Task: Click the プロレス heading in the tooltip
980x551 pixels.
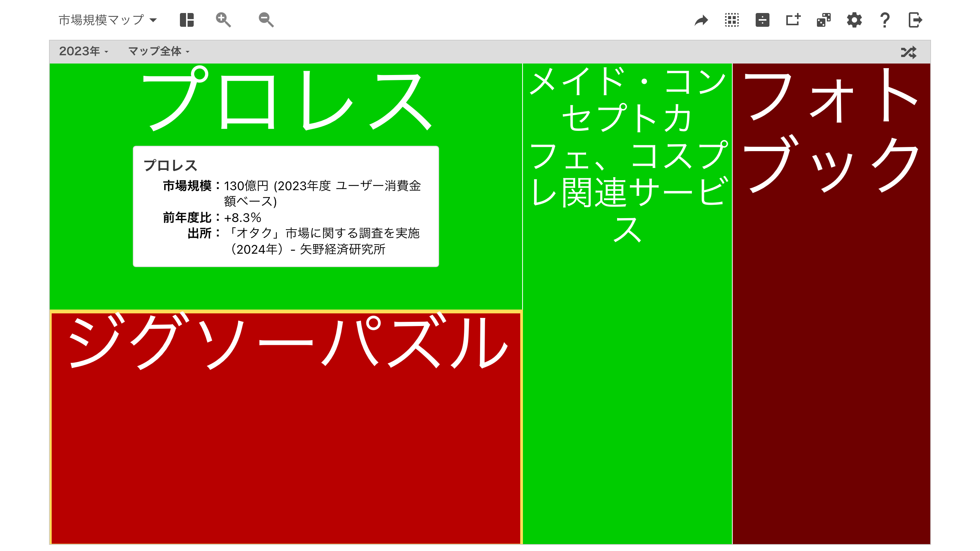Action: (x=170, y=165)
